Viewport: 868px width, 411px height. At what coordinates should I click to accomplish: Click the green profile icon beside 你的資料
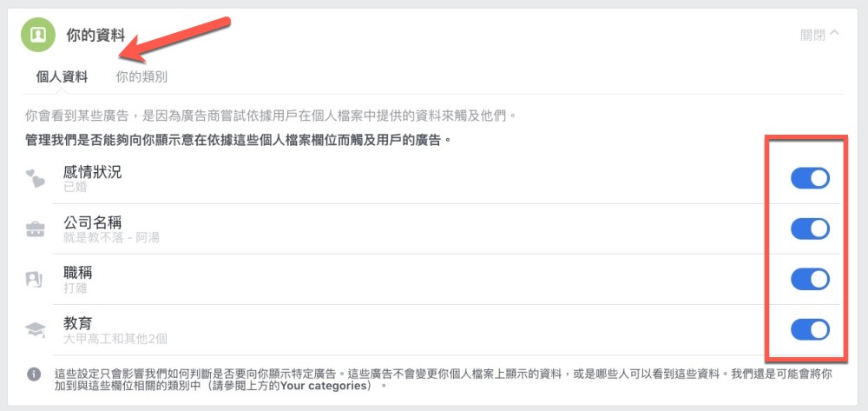37,35
